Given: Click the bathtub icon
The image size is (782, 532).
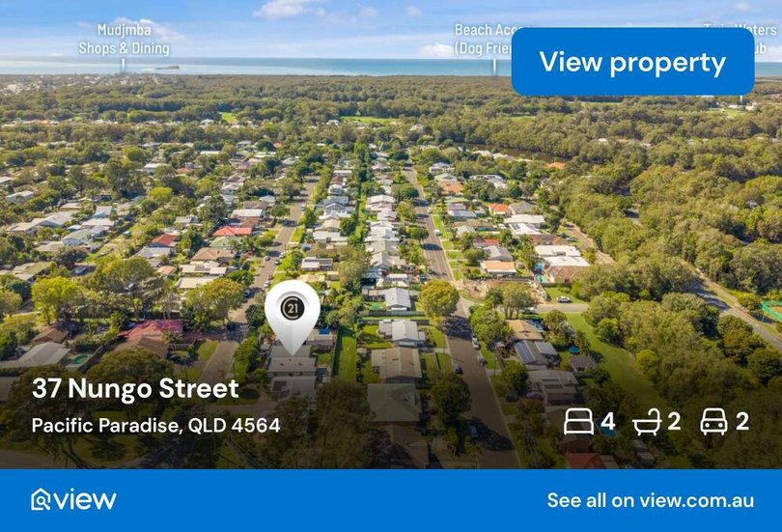Looking at the screenshot, I should [x=647, y=422].
